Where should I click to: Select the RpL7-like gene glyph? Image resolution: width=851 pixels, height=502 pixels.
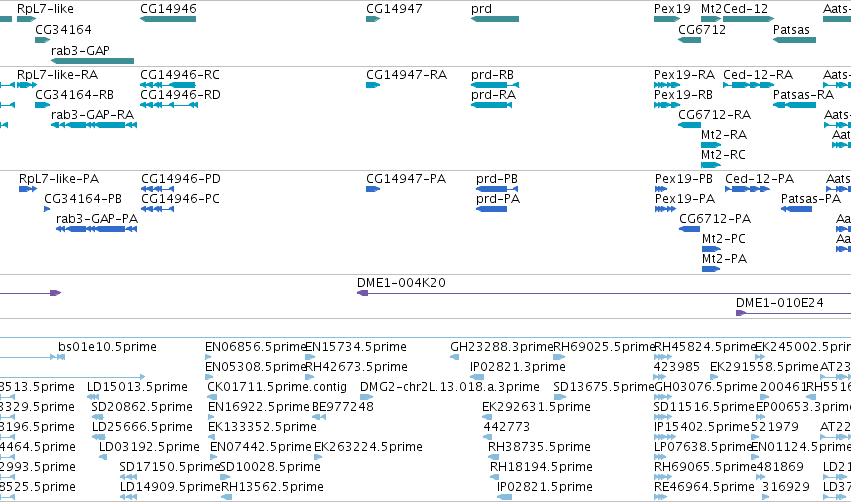[26, 19]
